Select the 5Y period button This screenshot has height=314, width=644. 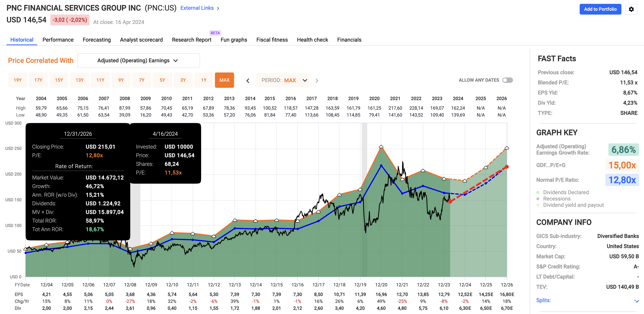tap(162, 80)
